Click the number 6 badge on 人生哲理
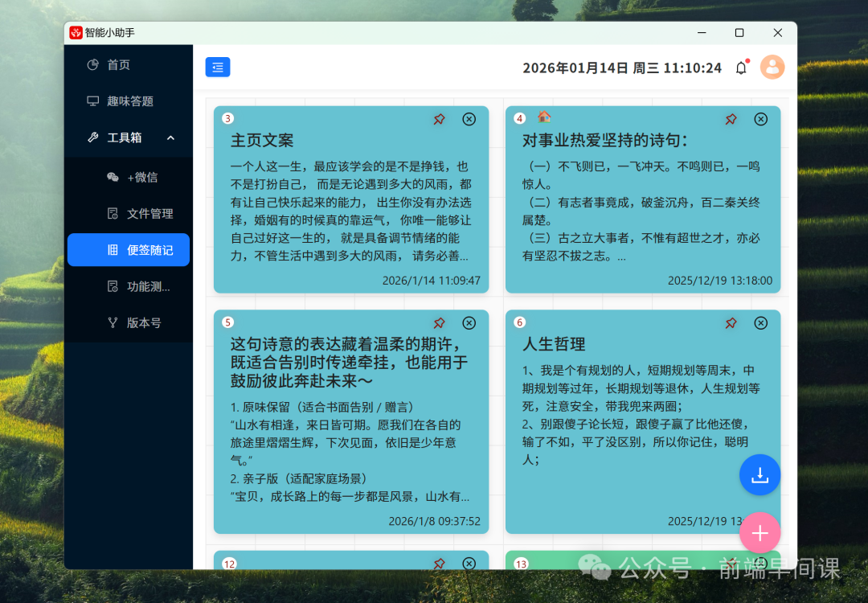Viewport: 868px width, 603px height. (519, 322)
